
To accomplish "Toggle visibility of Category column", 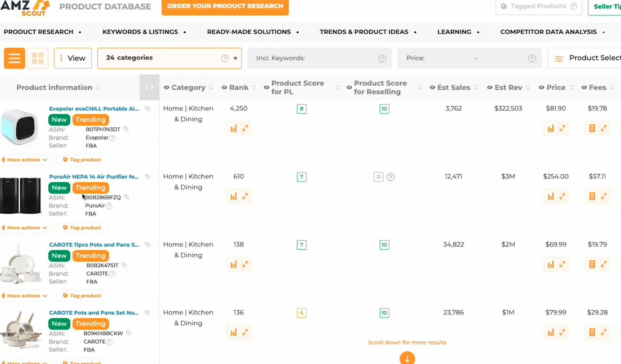I will [167, 88].
